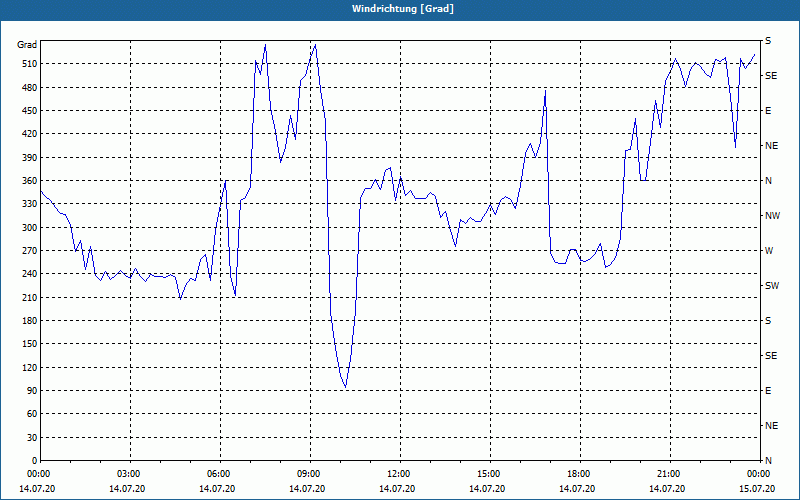Select the 510 y-axis value
Screen dimensions: 800x500
(x=28, y=64)
